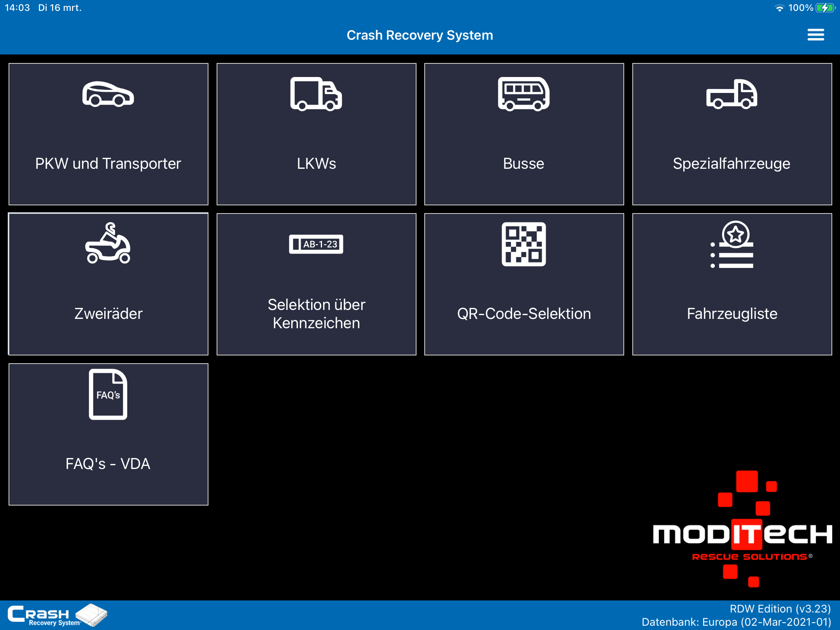The width and height of the screenshot is (840, 630).
Task: Tap the pickup truck Spezialfahrzeuge icon
Action: click(x=731, y=94)
